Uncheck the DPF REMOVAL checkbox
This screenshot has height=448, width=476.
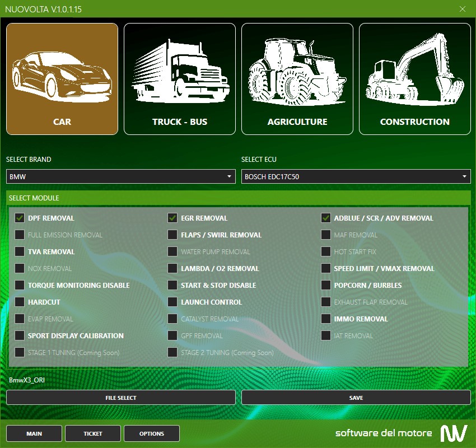[x=20, y=218]
